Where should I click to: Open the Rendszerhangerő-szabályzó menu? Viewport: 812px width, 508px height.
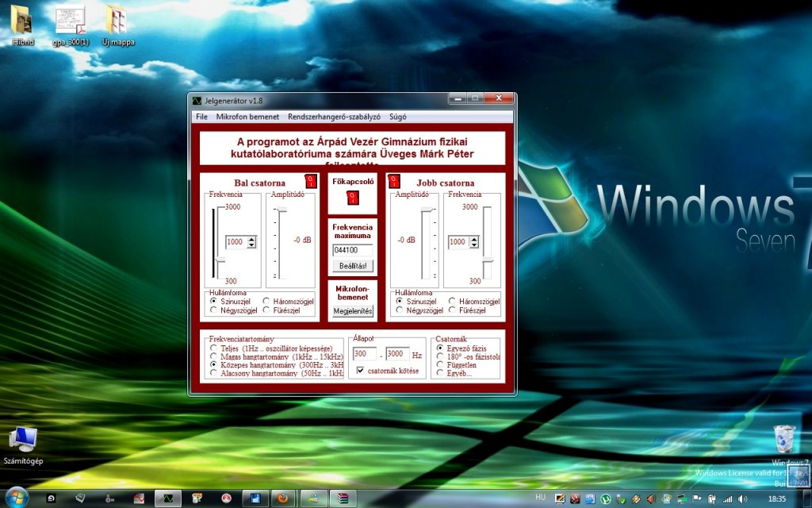334,117
